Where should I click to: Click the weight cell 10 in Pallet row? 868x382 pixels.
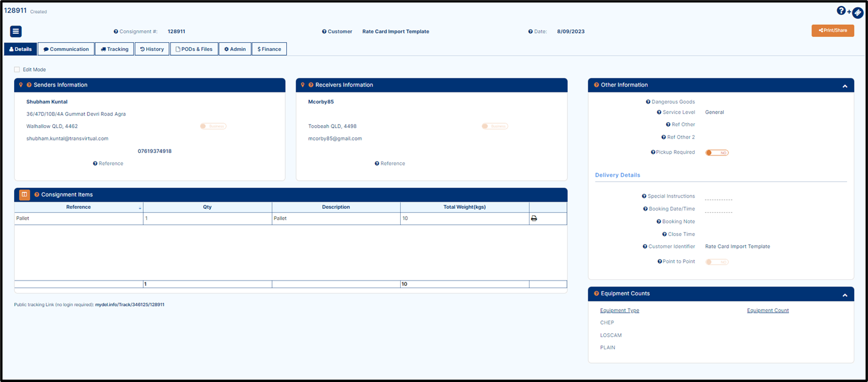pyautogui.click(x=465, y=218)
